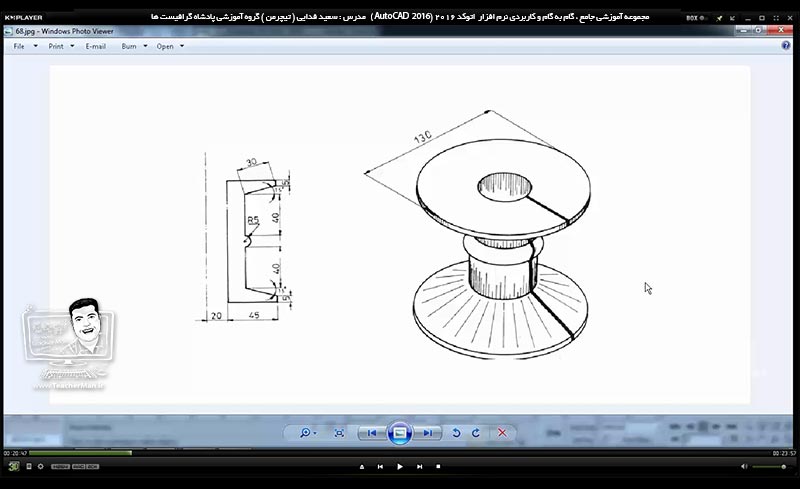
Task: Adjust the KMPlayer volume slider
Action: [769, 467]
